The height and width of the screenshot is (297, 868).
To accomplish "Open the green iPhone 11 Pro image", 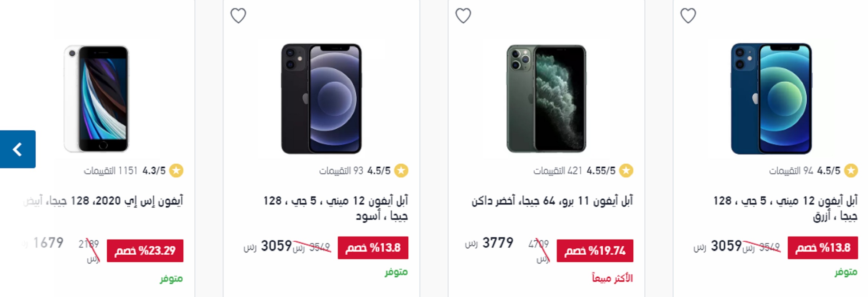I will point(546,98).
